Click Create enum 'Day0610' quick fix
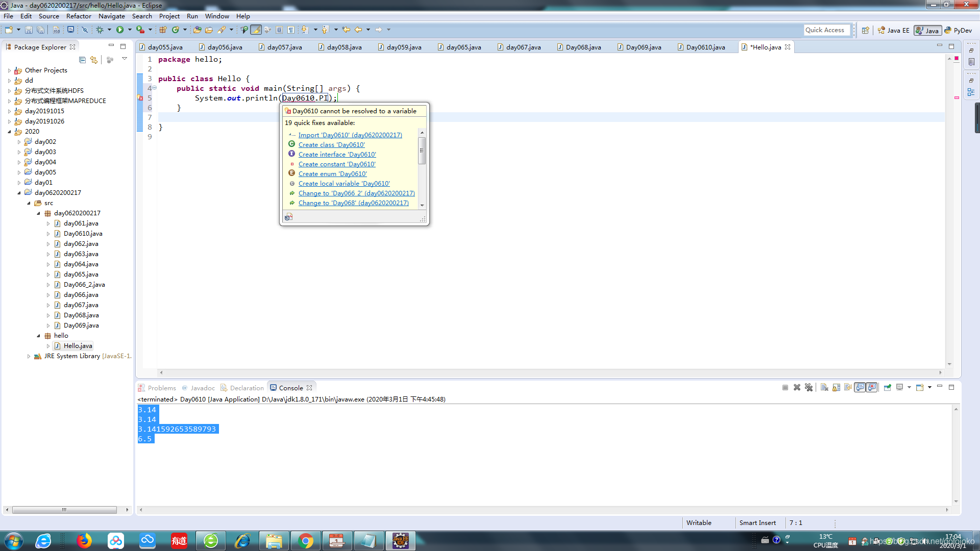The image size is (980, 551). click(332, 174)
